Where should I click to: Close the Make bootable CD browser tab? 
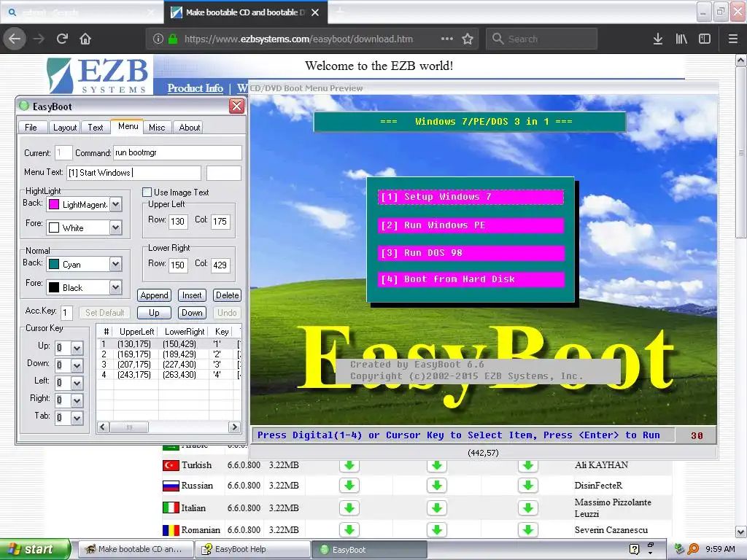pos(315,12)
